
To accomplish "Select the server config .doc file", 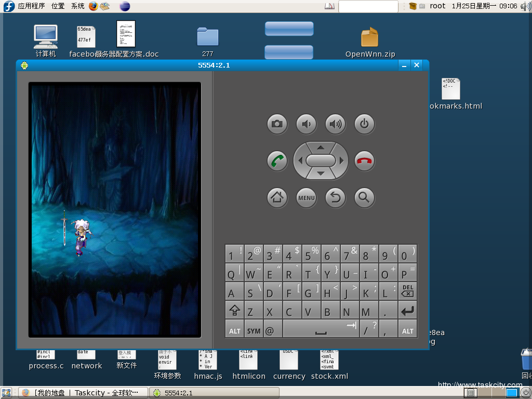I will [x=126, y=39].
